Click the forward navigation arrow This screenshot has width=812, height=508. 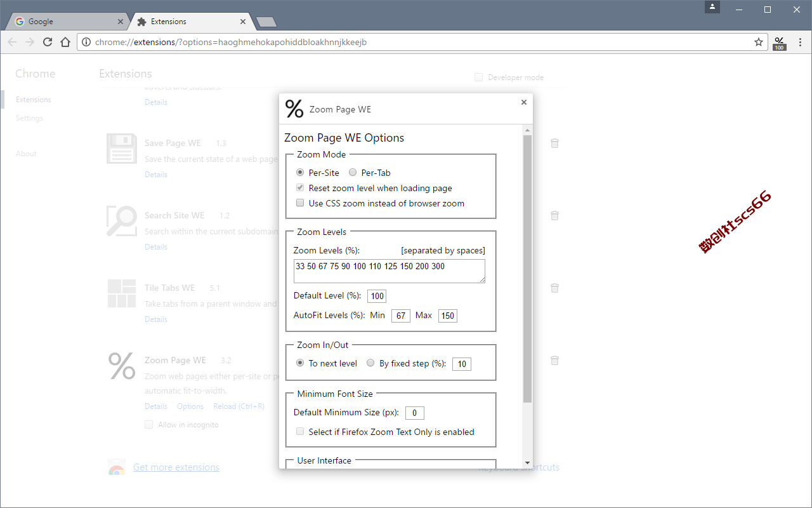tap(30, 43)
